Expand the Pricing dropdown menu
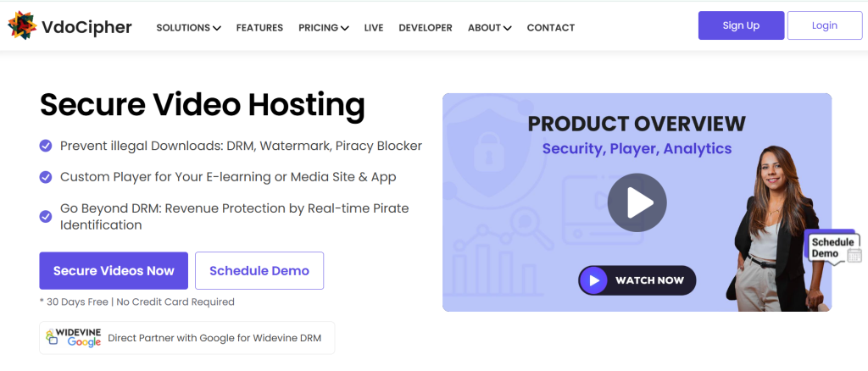The height and width of the screenshot is (371, 868). click(324, 28)
